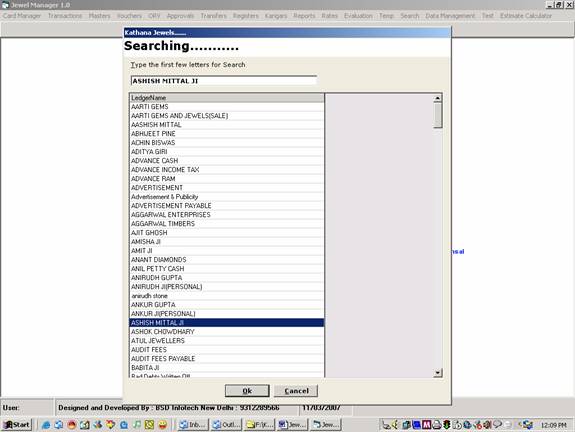Open the Inbox taskbar button
This screenshot has height=432, width=575.
[193, 425]
